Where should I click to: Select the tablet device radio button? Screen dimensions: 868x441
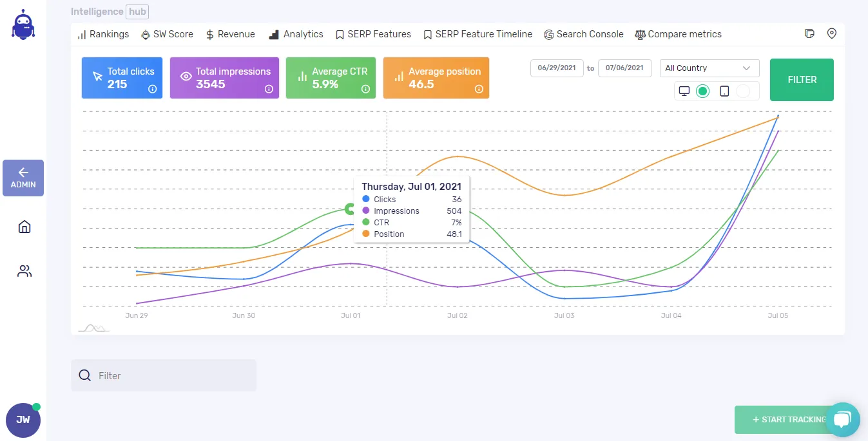(743, 91)
